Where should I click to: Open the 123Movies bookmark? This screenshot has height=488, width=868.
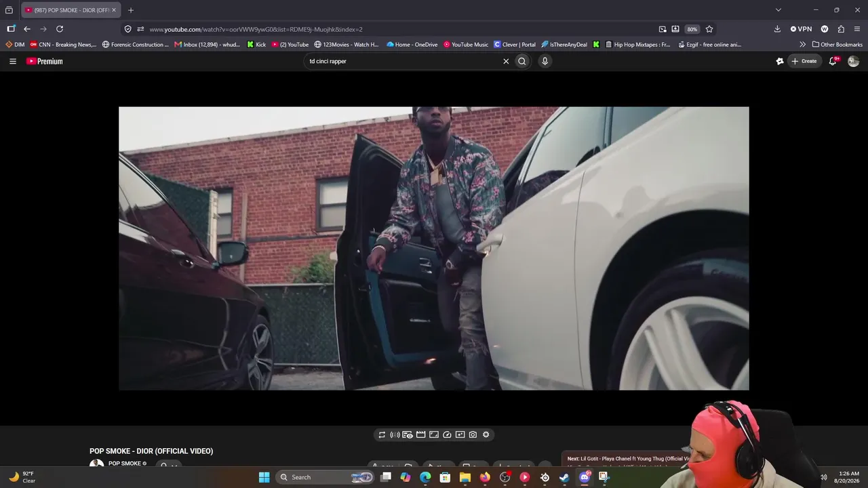click(x=347, y=45)
